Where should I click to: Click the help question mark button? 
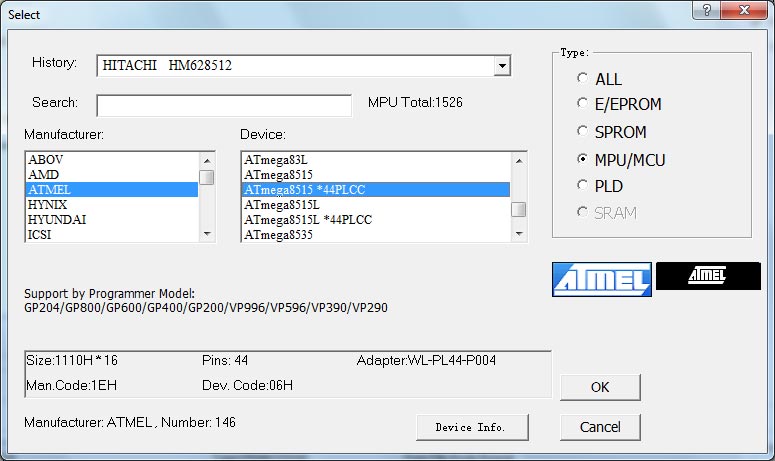706,10
